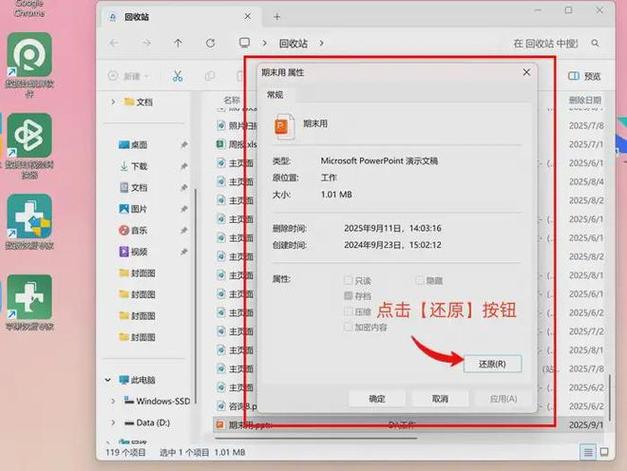
Task: Click the navigation pane vertical scrollbar
Action: [x=195, y=294]
